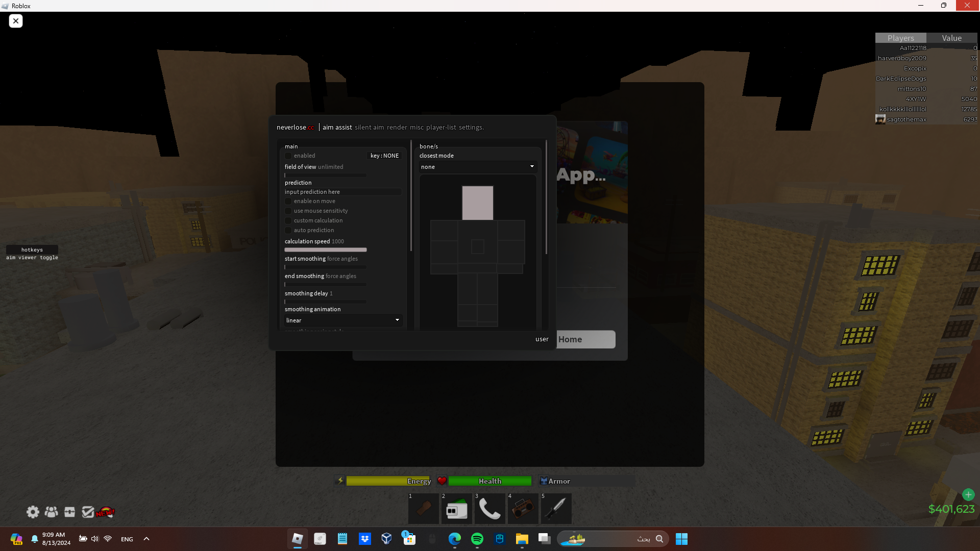Toggle the aim assist enabled checkbox

(x=288, y=156)
